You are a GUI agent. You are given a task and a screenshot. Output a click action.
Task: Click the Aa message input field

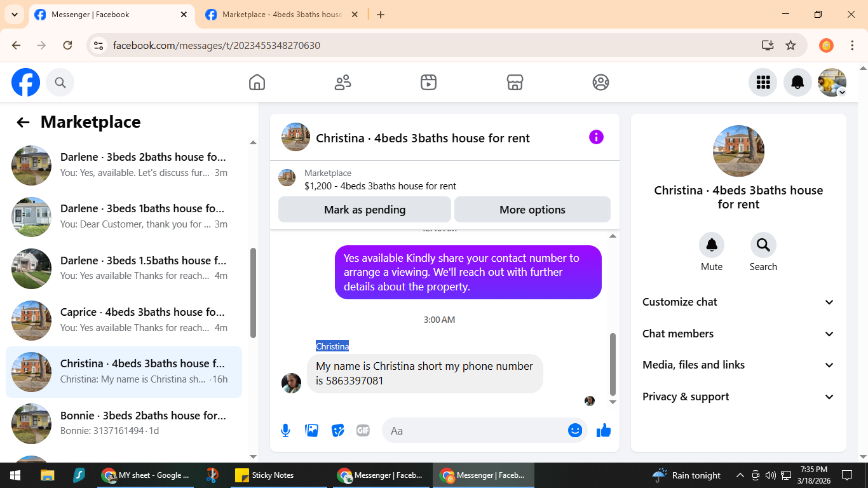[484, 431]
